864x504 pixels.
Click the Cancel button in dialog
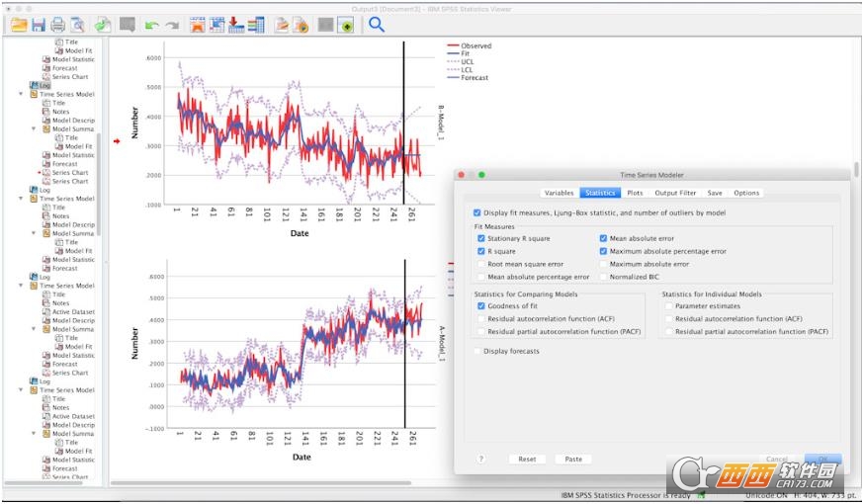tap(776, 460)
